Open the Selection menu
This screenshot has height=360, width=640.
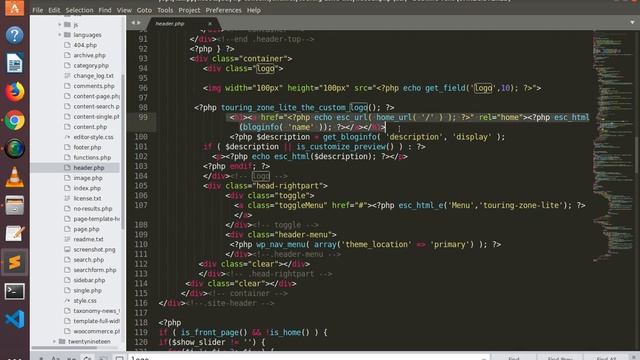coord(79,10)
